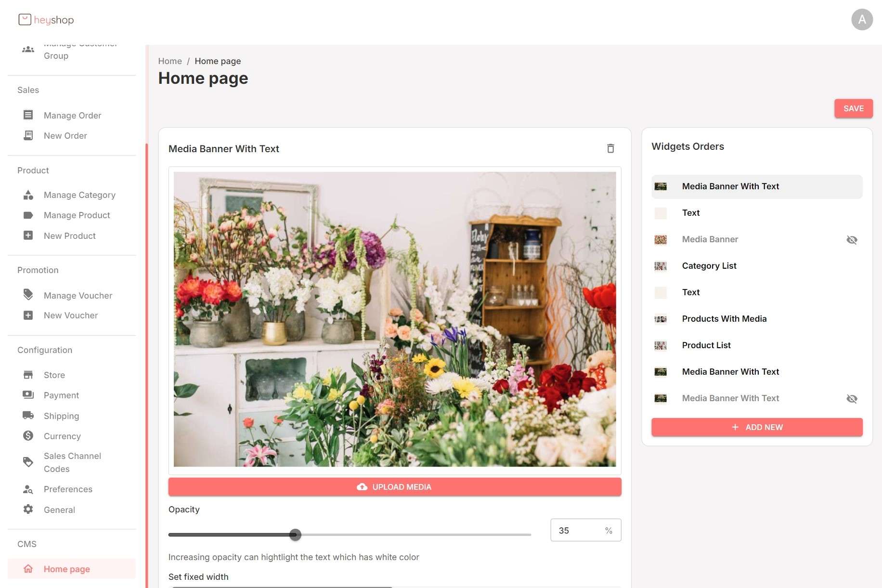Delete the Media Banner With Text widget
882x588 pixels.
coord(610,148)
